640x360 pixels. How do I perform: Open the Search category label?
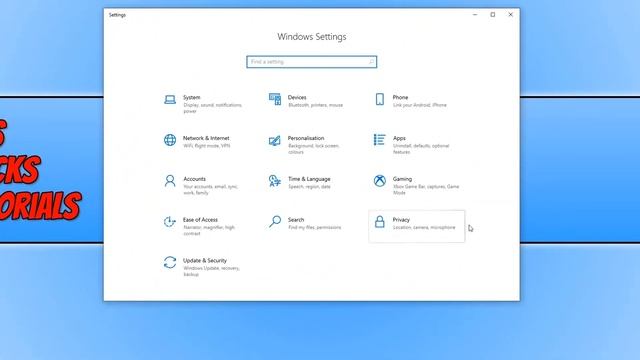coord(296,220)
